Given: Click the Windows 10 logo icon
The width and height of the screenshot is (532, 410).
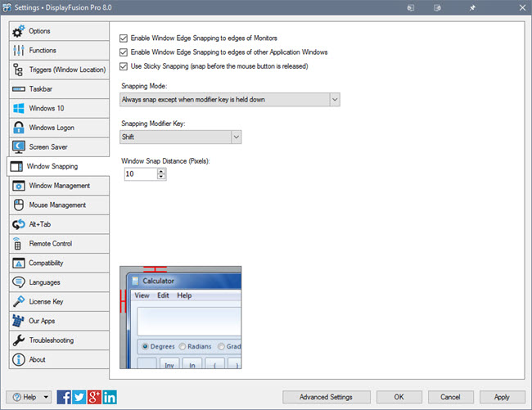Looking at the screenshot, I should click(18, 108).
